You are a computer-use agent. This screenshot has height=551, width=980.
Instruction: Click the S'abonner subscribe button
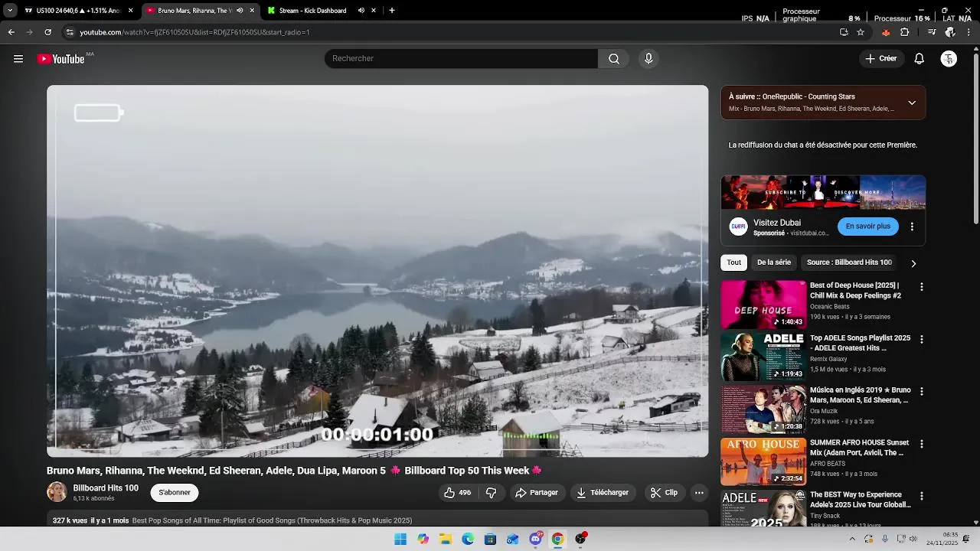pos(175,493)
